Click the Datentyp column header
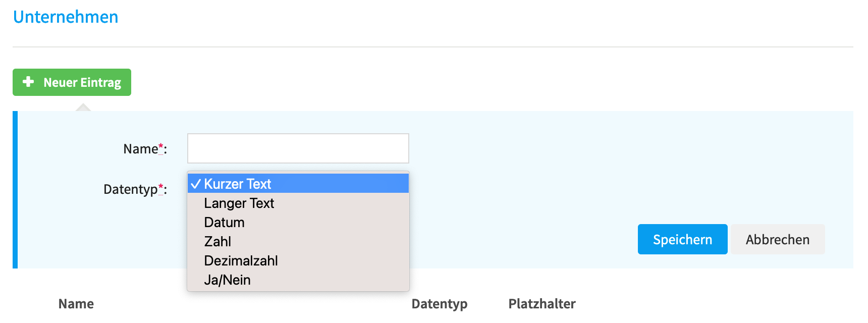Viewport: 868px width, 323px height. [x=440, y=304]
